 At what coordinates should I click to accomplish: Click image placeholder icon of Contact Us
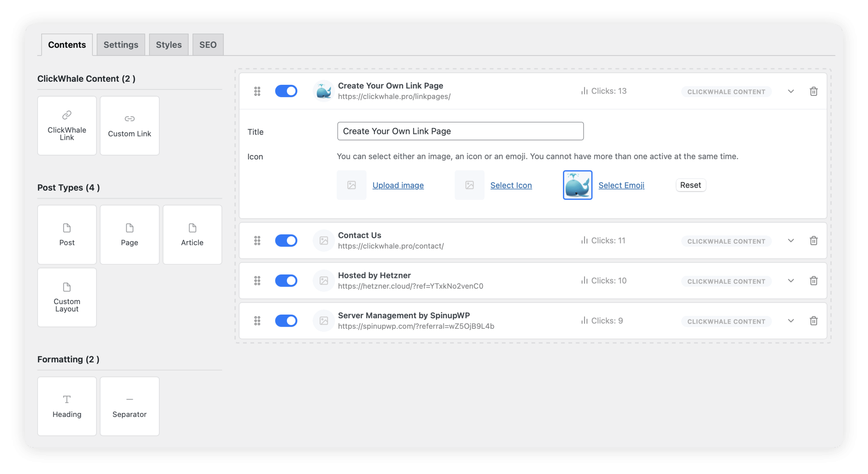pos(324,241)
